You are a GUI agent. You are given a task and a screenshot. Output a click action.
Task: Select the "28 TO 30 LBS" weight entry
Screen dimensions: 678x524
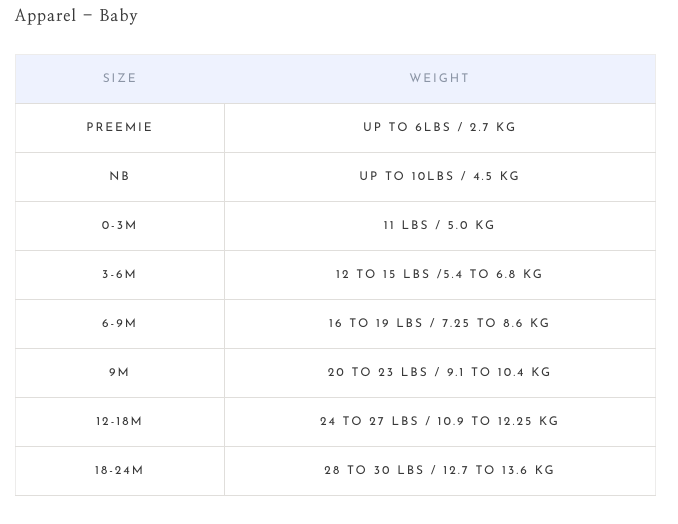(x=373, y=471)
